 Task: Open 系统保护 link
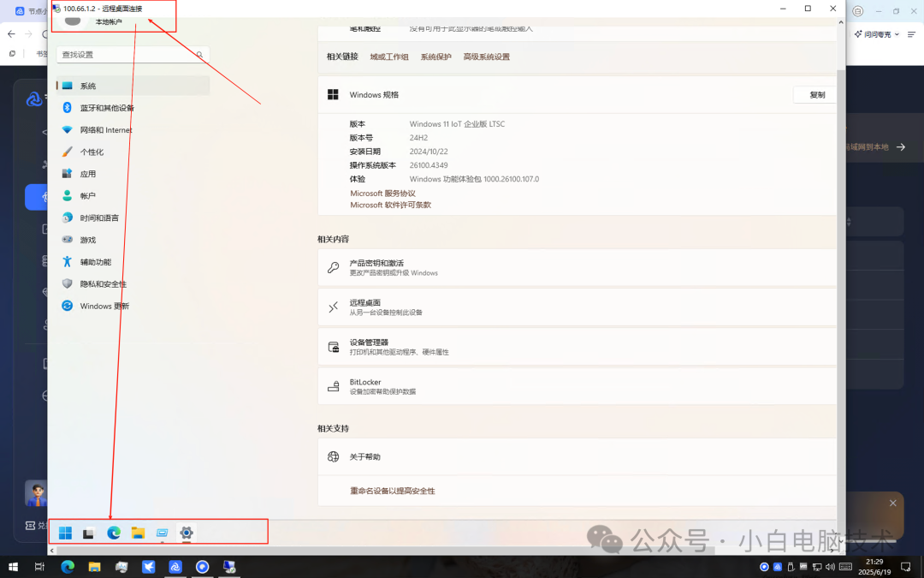point(435,57)
